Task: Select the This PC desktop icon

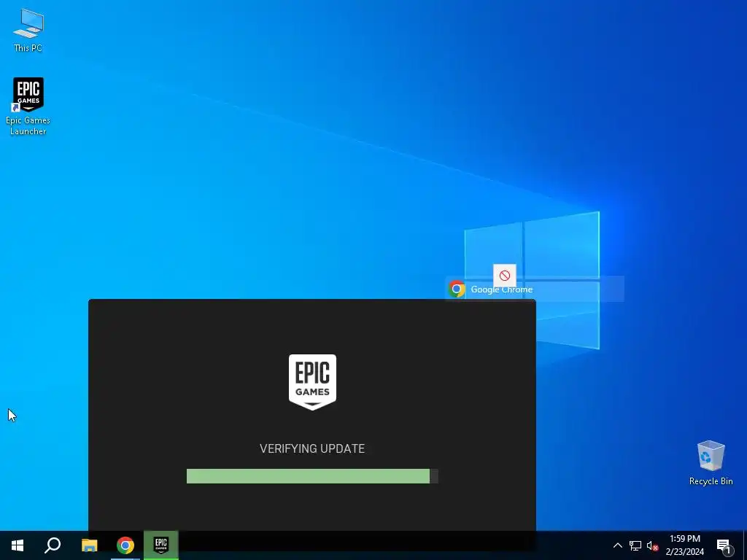Action: click(28, 31)
